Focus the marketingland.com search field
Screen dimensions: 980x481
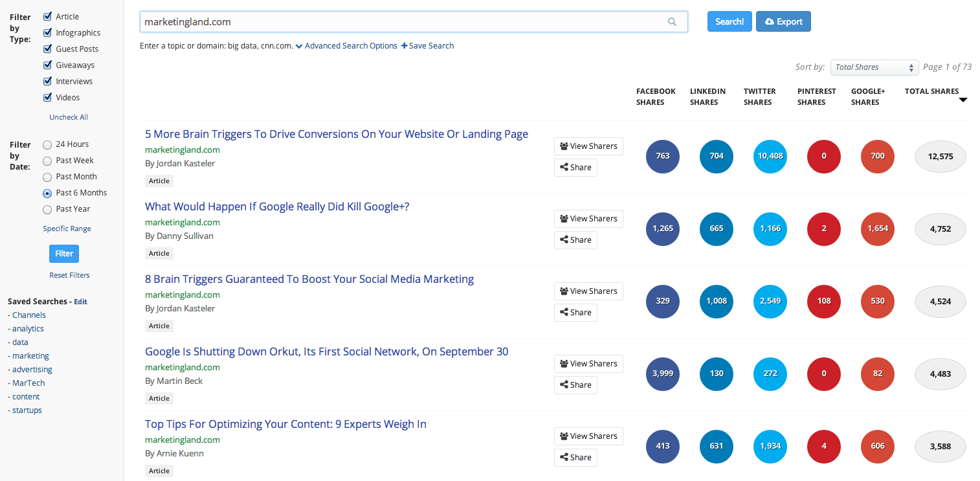coord(401,22)
